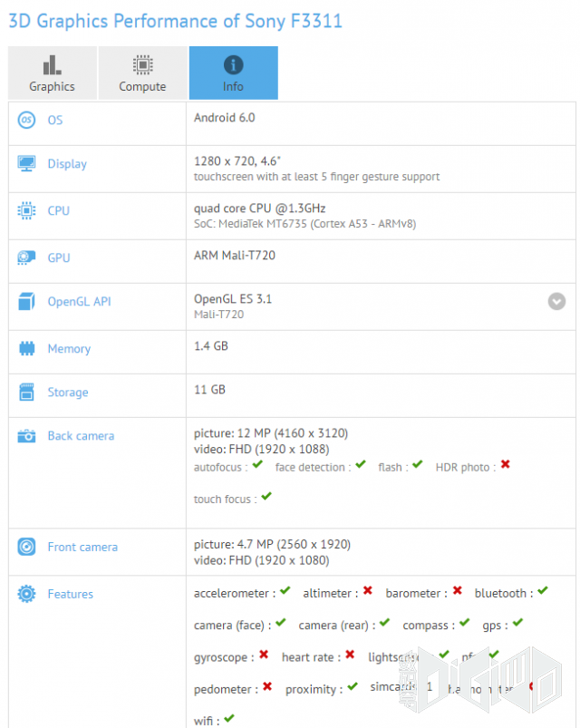Viewport: 580px width, 728px height.
Task: Switch to the Compute tab
Action: [x=142, y=73]
